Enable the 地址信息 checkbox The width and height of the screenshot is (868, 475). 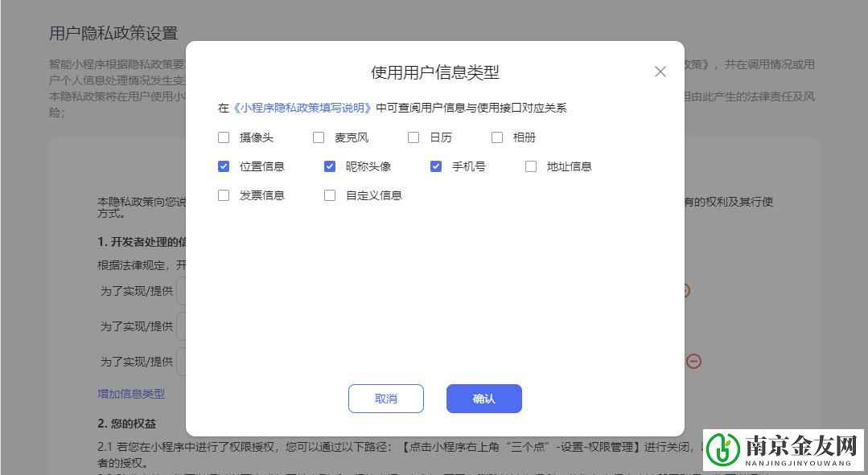tap(531, 166)
